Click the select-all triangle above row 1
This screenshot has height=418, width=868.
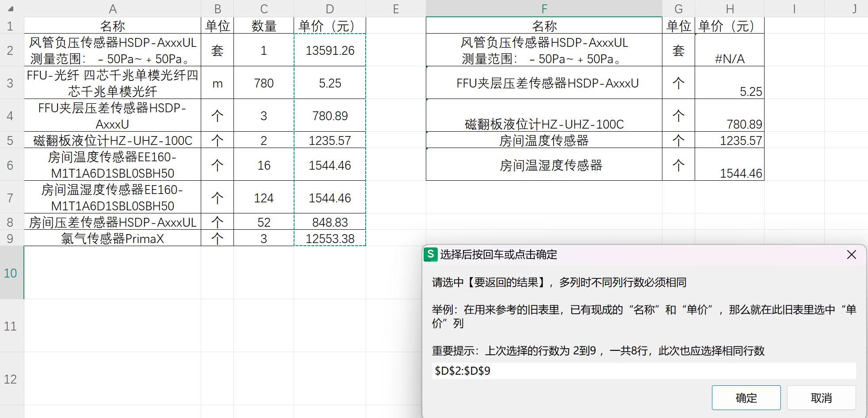point(11,8)
